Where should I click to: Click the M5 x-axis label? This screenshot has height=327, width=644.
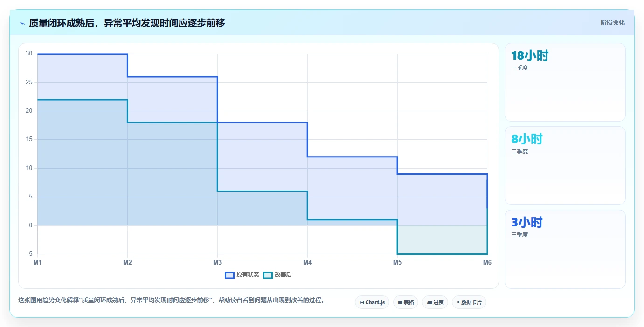point(397,262)
